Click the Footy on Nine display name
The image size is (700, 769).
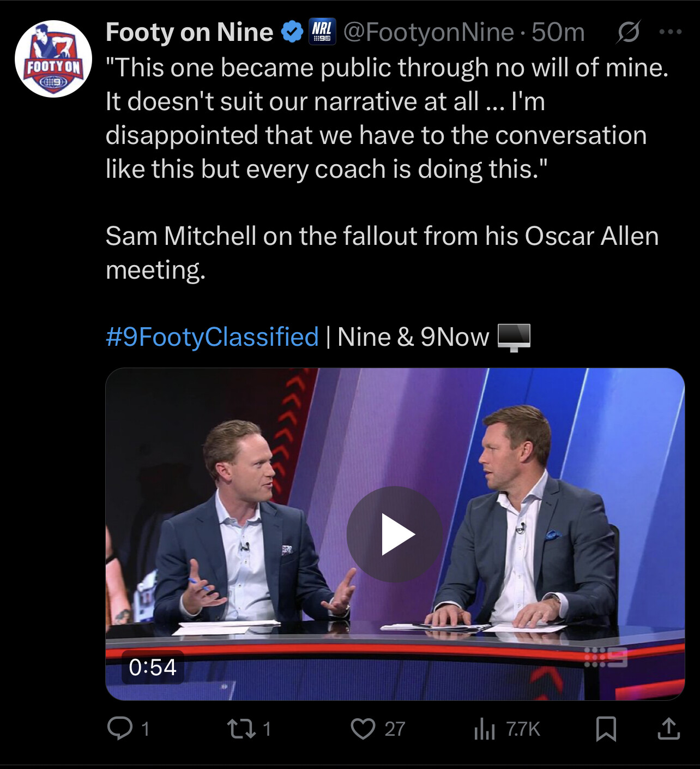coord(189,32)
